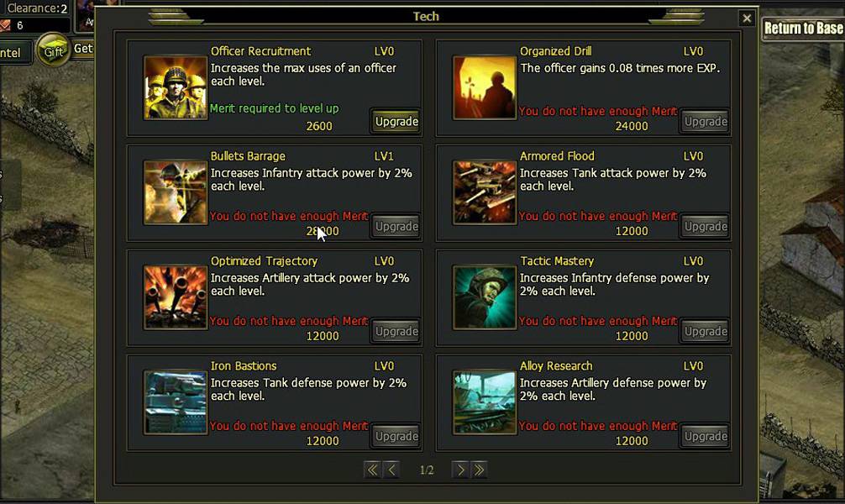Select the Armored Flood tank icon
Screen dimensions: 845x504
(485, 192)
